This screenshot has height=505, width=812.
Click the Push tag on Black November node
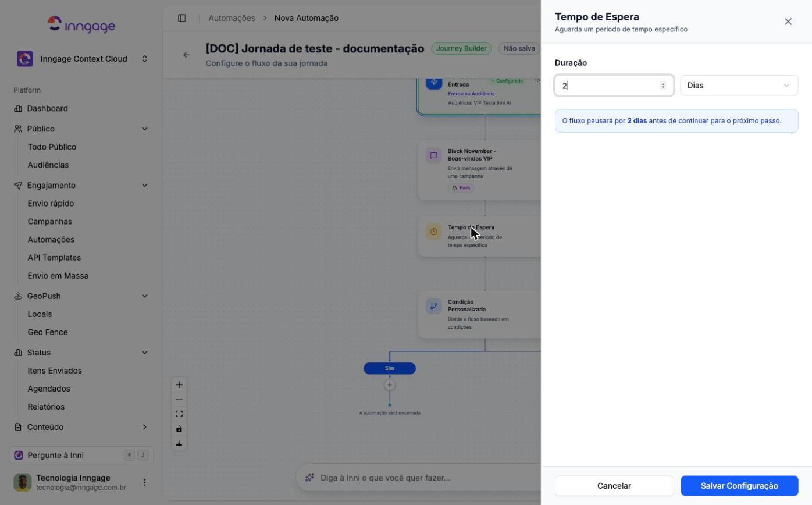point(461,188)
